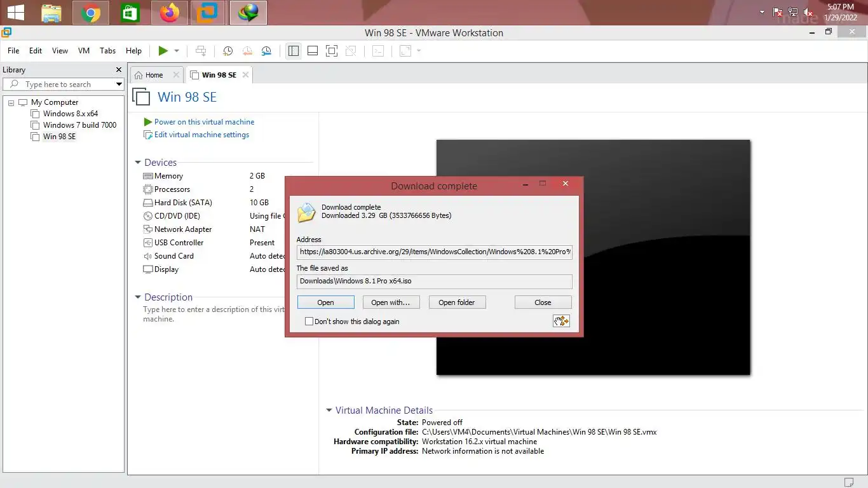
Task: Close the Home tab with its X
Action: coord(176,75)
